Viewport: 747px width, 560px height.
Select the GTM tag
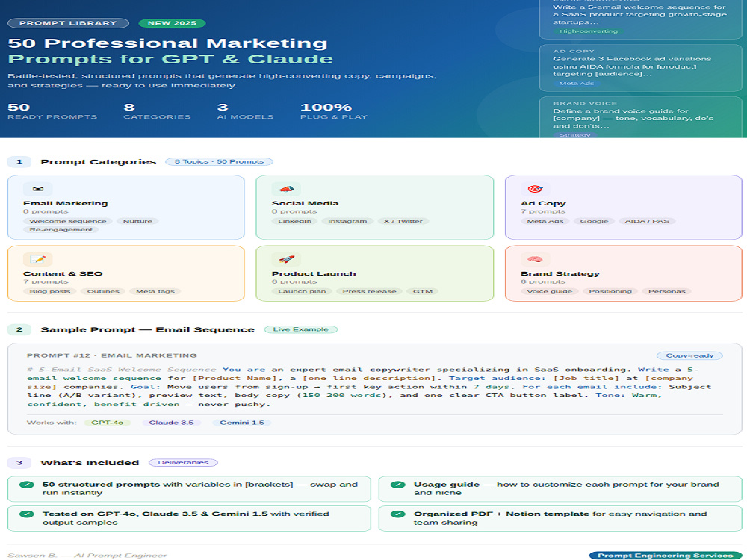click(x=423, y=291)
